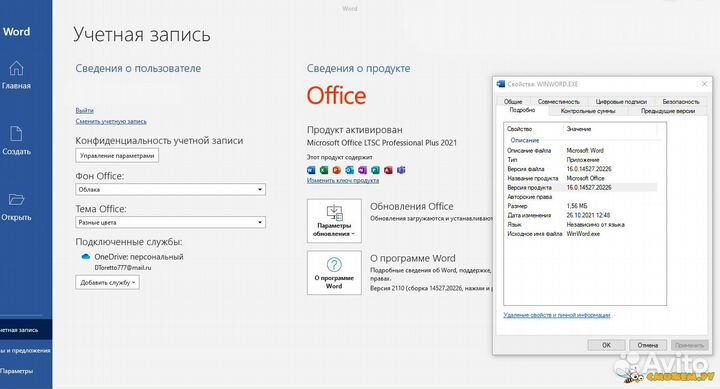Select the Язык property row
720x389 pixels.
tap(581, 225)
